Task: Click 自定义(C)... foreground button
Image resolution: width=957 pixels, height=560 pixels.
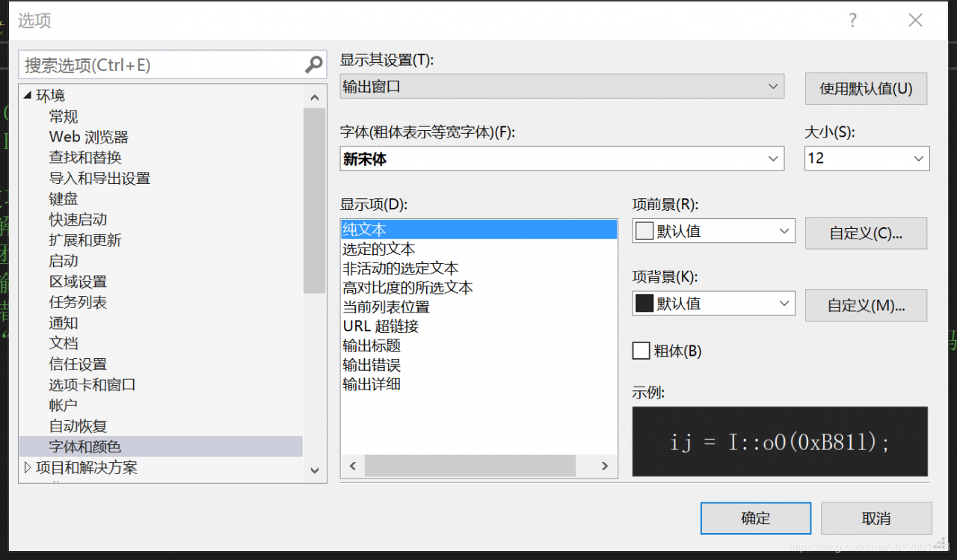Action: coord(866,233)
